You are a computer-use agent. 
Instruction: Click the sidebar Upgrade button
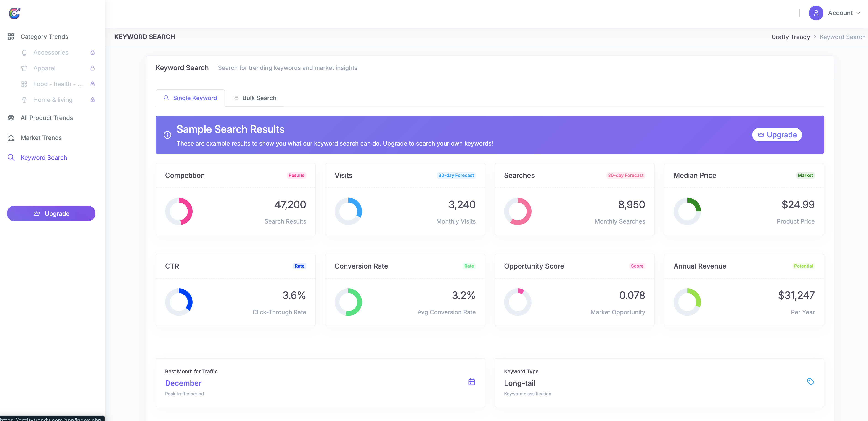[51, 213]
